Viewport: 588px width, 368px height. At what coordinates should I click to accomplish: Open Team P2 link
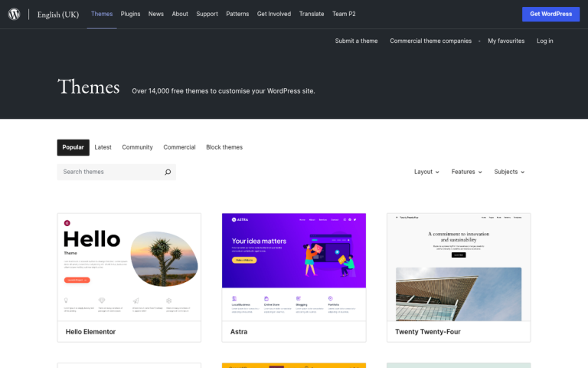point(344,14)
